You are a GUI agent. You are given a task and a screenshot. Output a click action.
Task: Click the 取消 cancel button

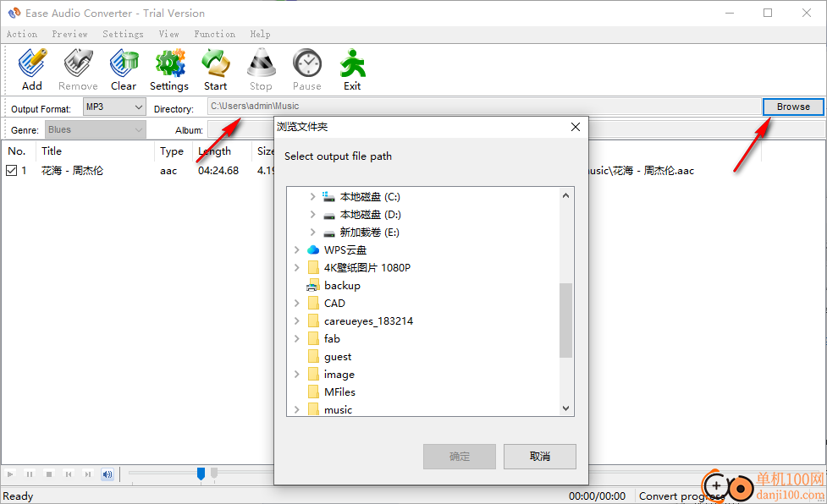point(539,457)
